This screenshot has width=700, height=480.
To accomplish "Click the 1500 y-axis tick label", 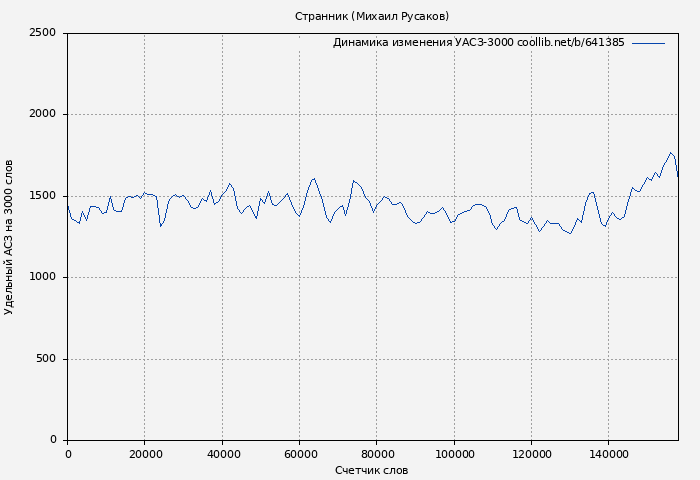I will coord(42,196).
